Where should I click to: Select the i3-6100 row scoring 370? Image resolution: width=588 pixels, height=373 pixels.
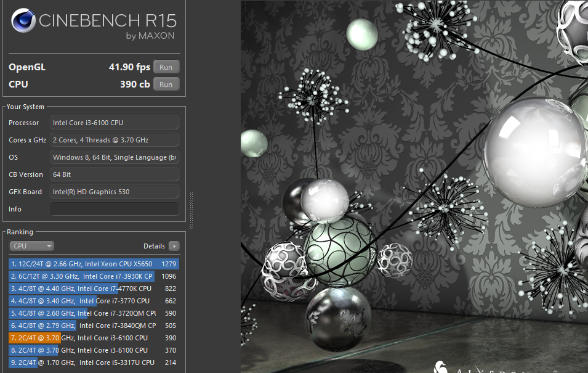click(94, 350)
